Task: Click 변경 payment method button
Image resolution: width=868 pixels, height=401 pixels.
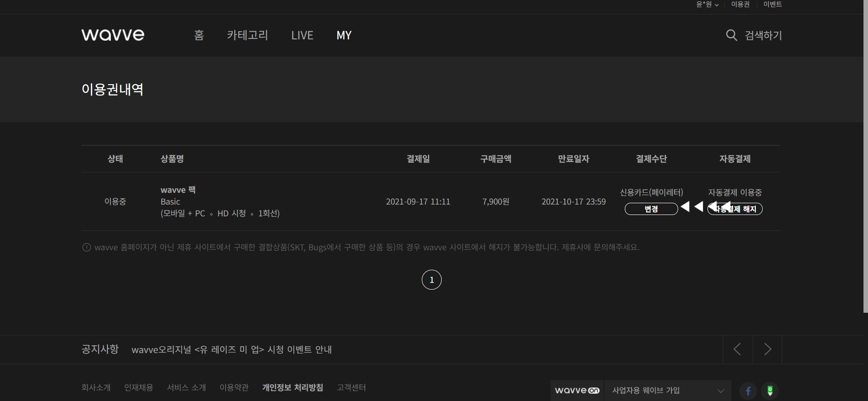Action: coord(651,209)
